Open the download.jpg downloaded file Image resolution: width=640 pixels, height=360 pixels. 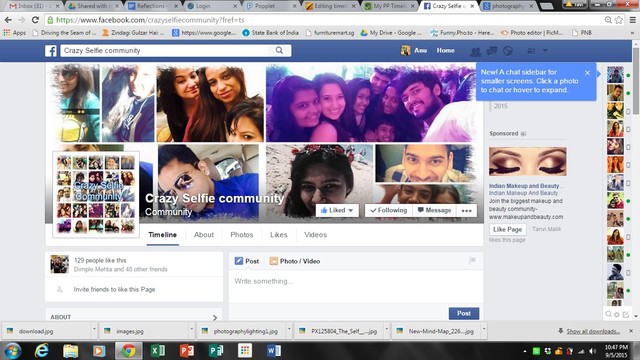click(47, 331)
